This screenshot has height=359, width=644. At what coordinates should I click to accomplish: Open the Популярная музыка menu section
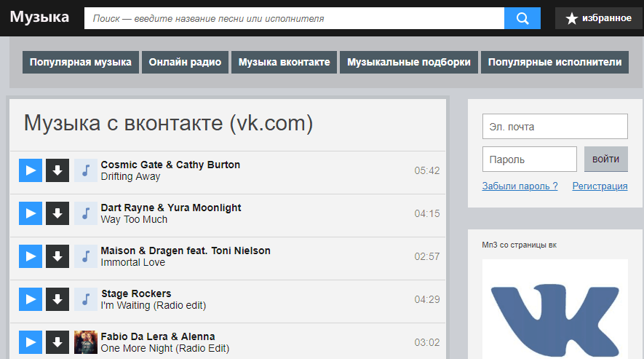[x=80, y=63]
